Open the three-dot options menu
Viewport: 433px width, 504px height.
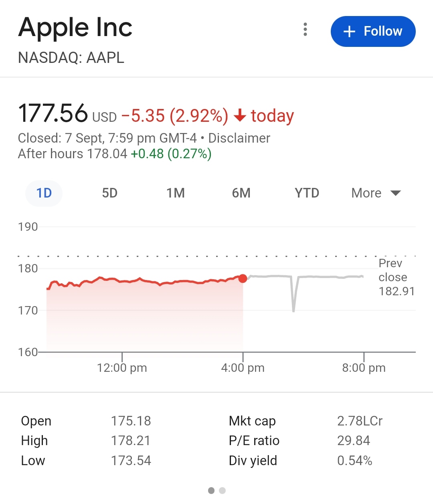(306, 30)
